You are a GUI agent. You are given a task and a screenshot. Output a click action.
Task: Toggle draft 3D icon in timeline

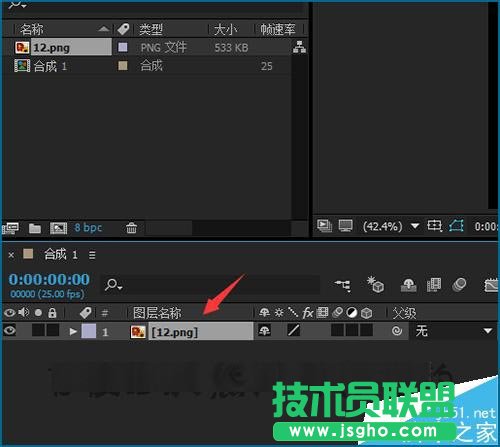pos(375,284)
